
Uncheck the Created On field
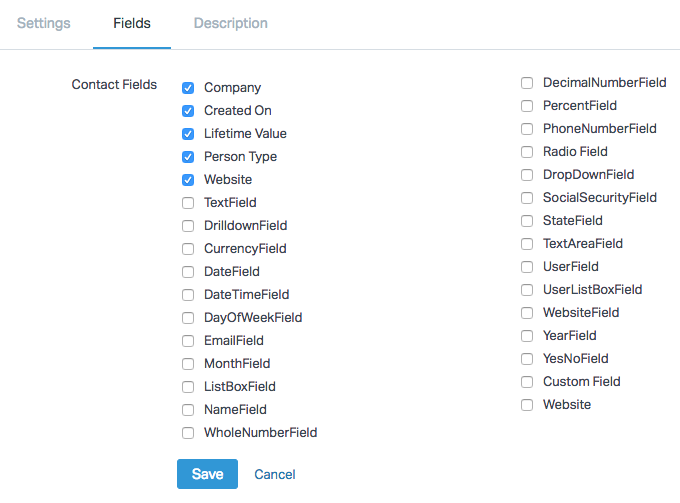188,111
